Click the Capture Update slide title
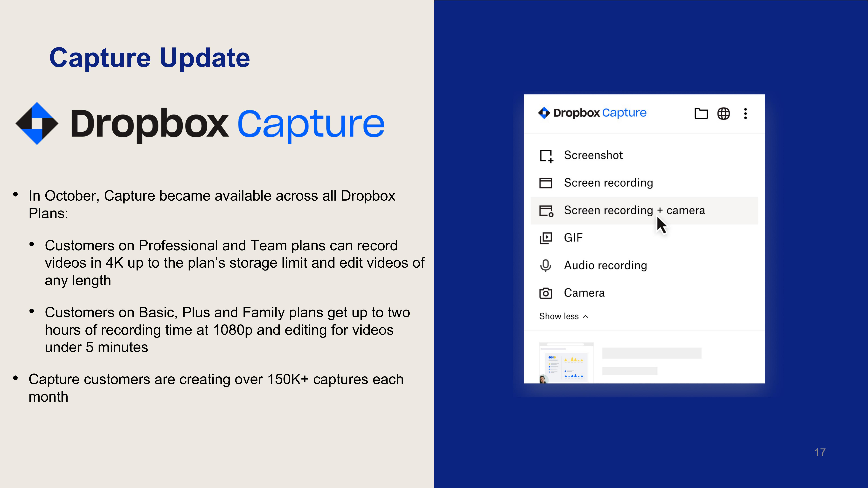 coord(150,58)
